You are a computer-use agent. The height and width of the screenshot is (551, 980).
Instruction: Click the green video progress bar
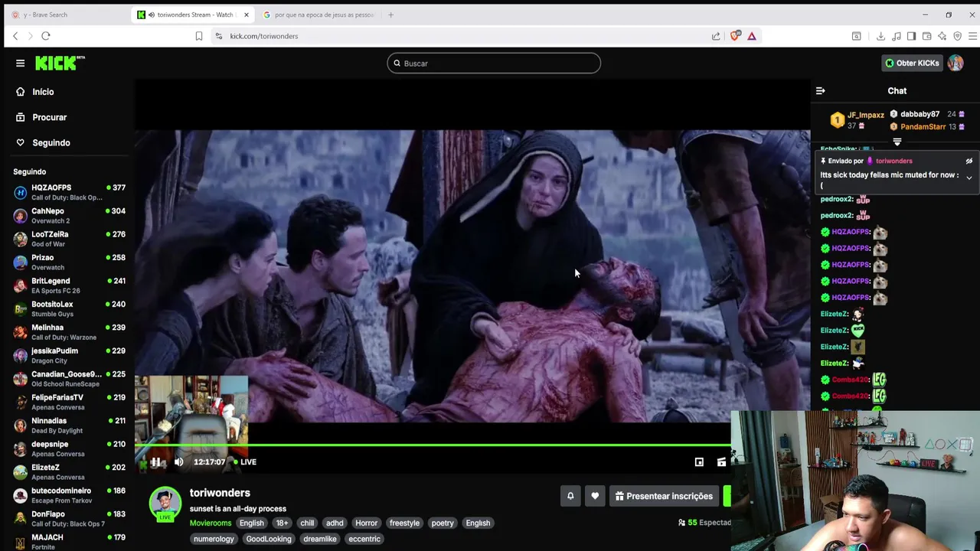433,445
